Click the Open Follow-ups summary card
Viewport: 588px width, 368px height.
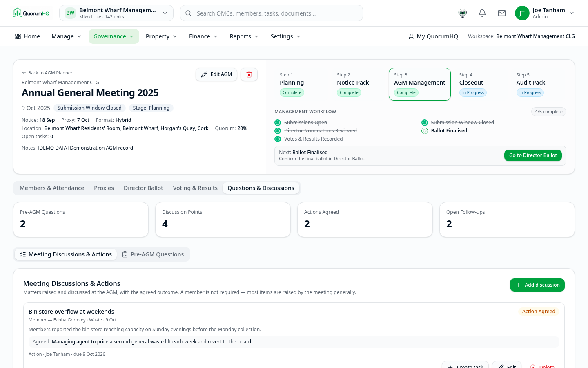(x=507, y=220)
